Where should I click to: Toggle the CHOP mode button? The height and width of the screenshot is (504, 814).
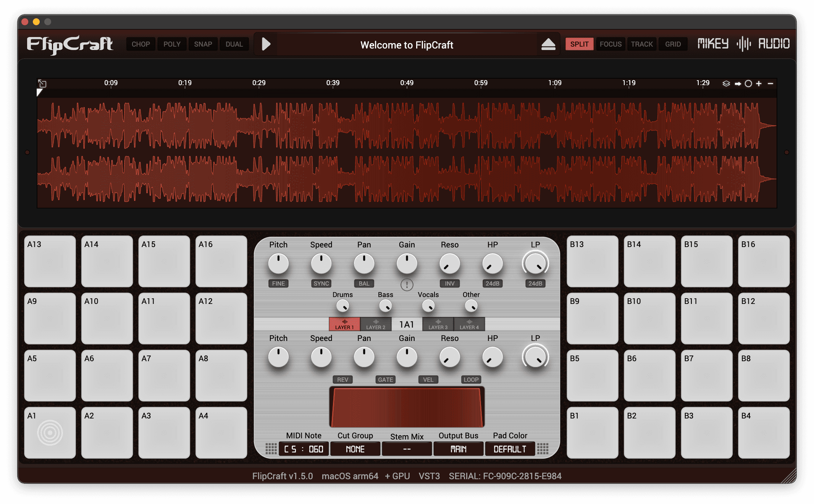coord(141,44)
